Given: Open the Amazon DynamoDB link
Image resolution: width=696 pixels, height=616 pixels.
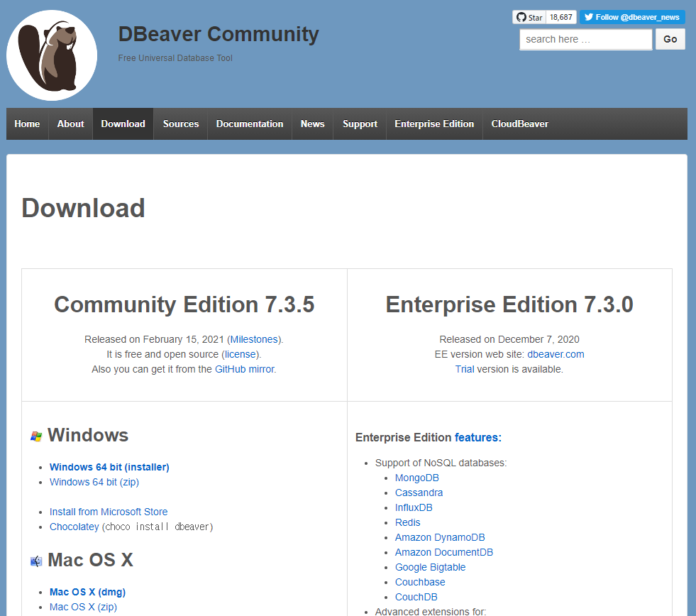Looking at the screenshot, I should 440,537.
